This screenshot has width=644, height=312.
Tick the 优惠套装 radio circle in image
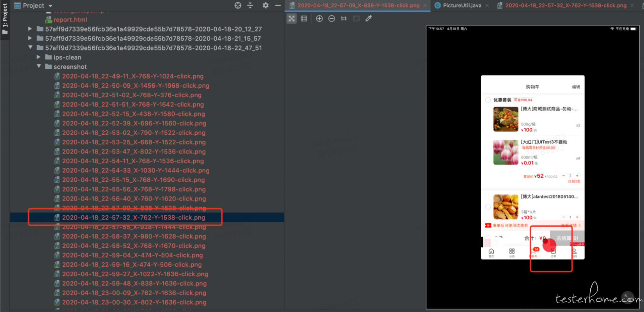pyautogui.click(x=488, y=100)
